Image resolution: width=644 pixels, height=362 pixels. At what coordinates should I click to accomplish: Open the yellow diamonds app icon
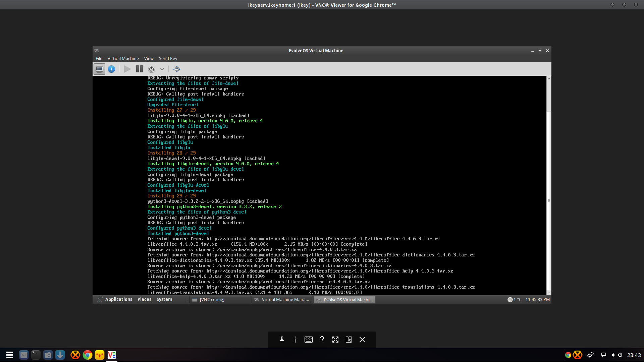tap(100, 355)
